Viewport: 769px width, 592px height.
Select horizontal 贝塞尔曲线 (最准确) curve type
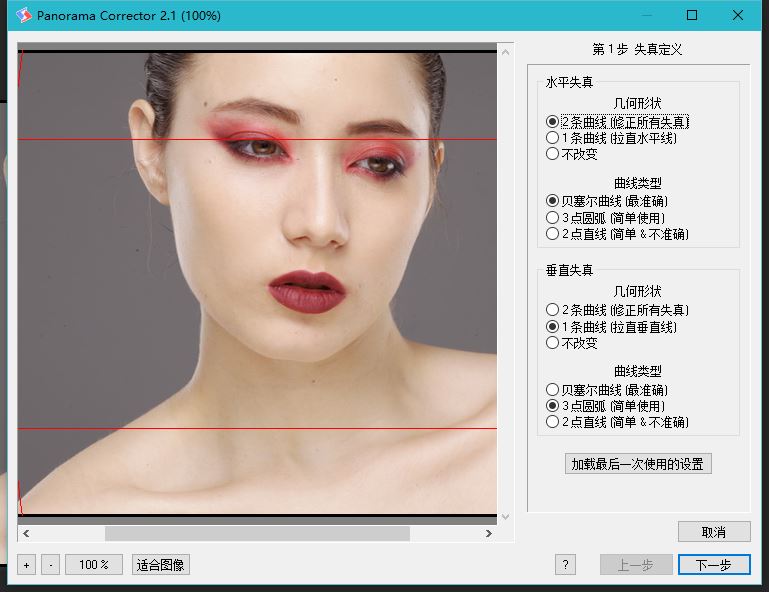click(x=607, y=201)
